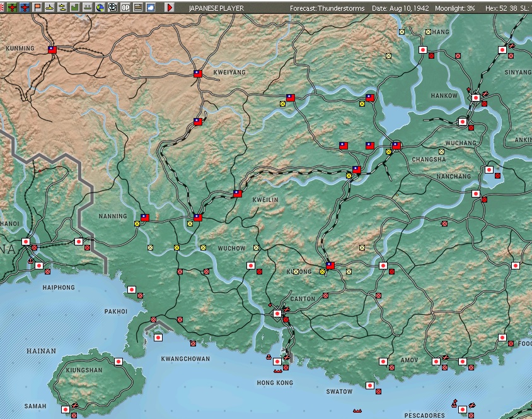Click the OP toolbar button

point(125,7)
